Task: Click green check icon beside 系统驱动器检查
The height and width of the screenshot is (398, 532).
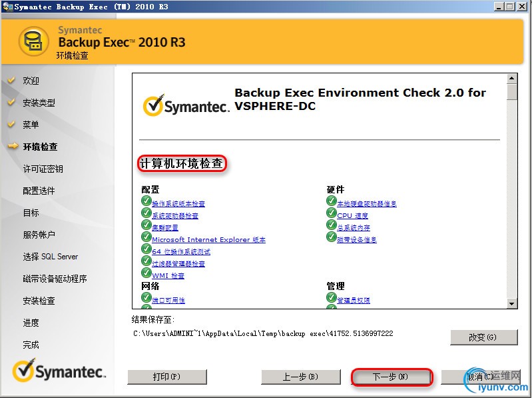Action: [146, 213]
